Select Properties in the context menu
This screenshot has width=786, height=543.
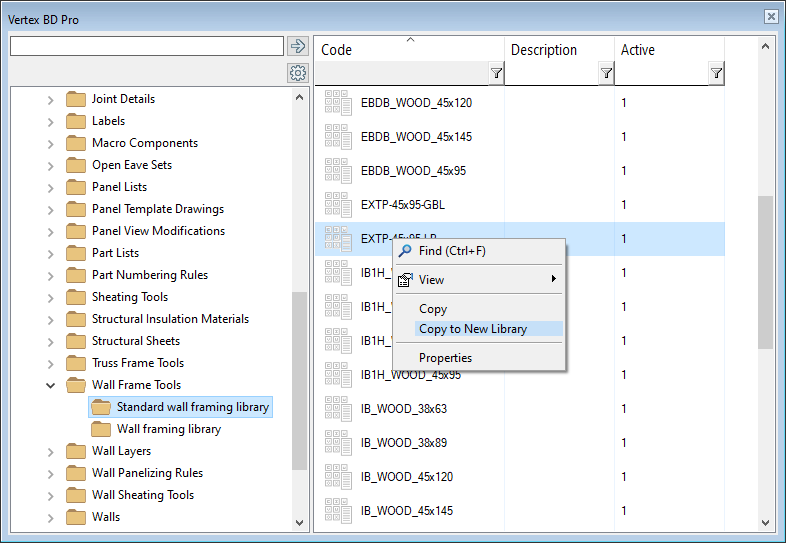coord(445,357)
